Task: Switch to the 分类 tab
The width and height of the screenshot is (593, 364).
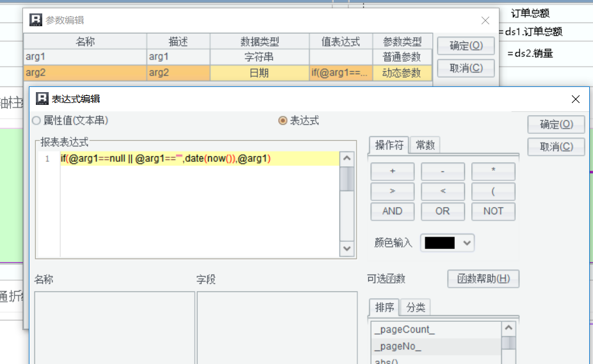Action: click(x=415, y=307)
